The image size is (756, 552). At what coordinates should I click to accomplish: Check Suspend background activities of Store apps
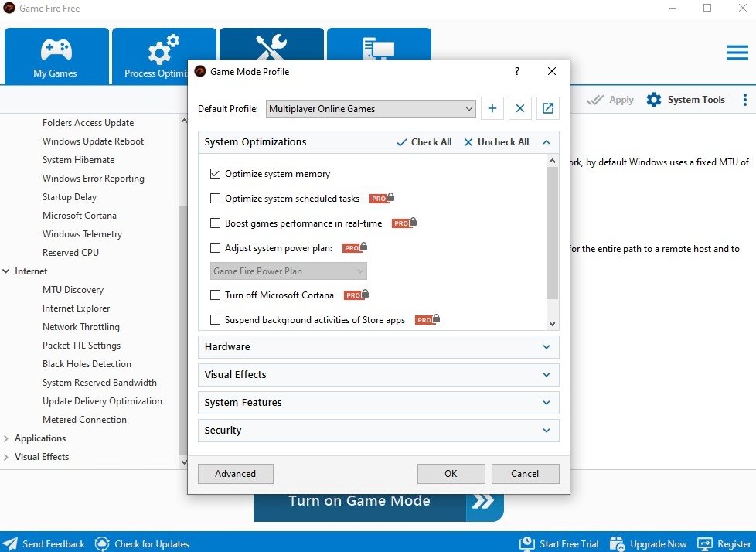click(x=215, y=319)
